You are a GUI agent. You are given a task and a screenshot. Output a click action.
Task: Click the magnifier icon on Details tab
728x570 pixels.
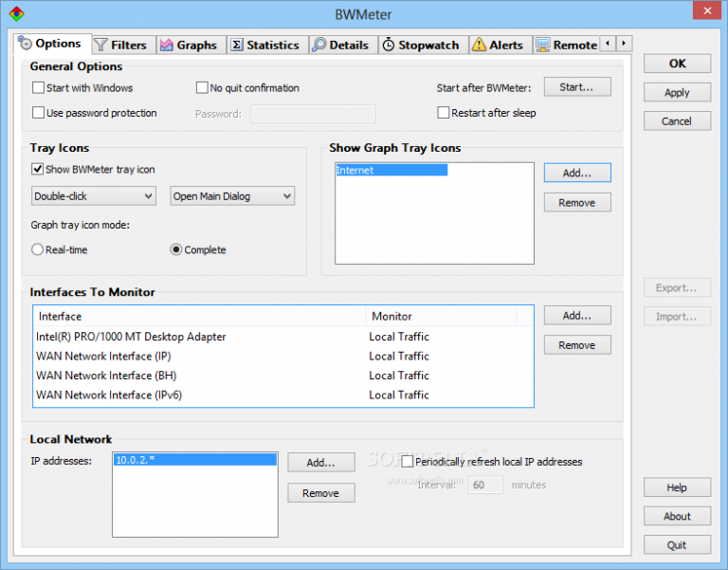tap(318, 46)
